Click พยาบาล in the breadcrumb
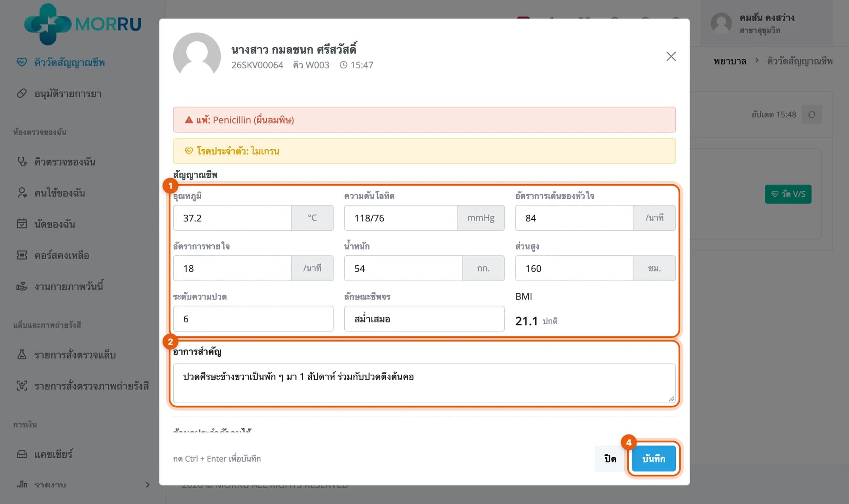Image resolution: width=849 pixels, height=504 pixels. [730, 61]
